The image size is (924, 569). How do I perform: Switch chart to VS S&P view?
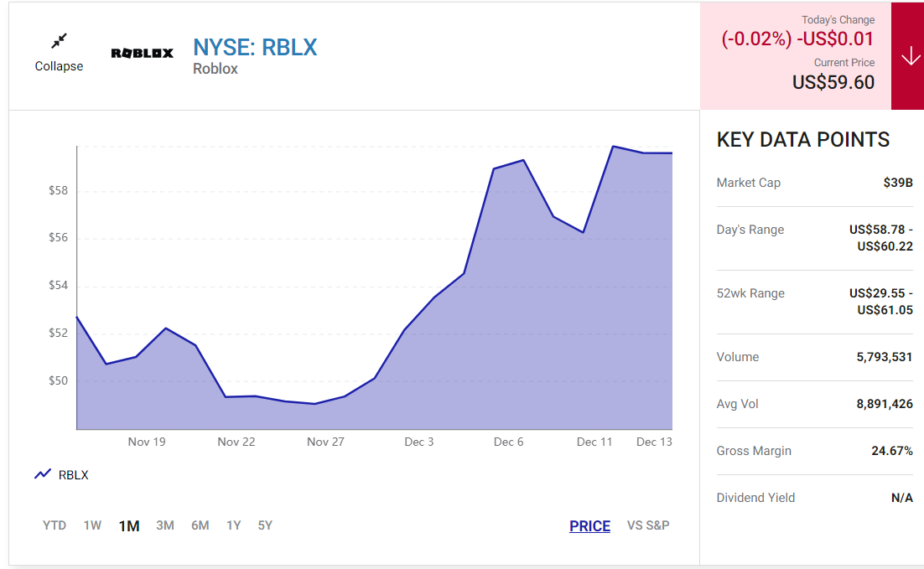click(x=648, y=525)
